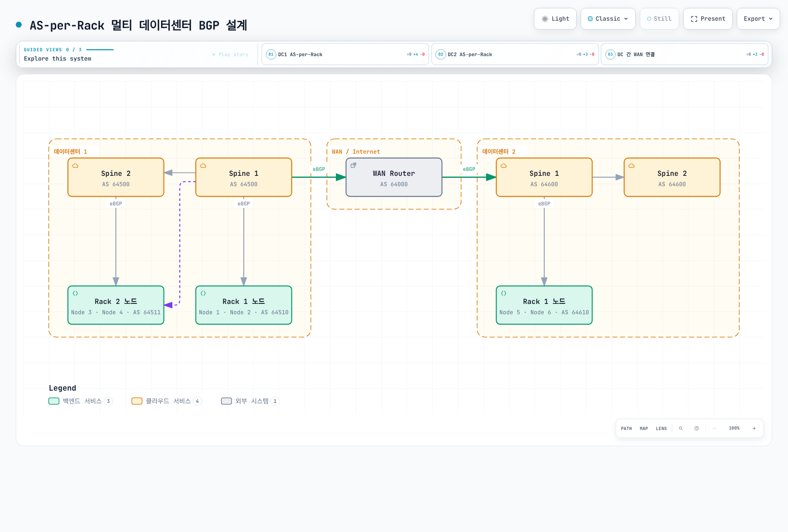Image resolution: width=788 pixels, height=532 pixels.
Task: Click the Explore this system heading
Action: [58, 59]
